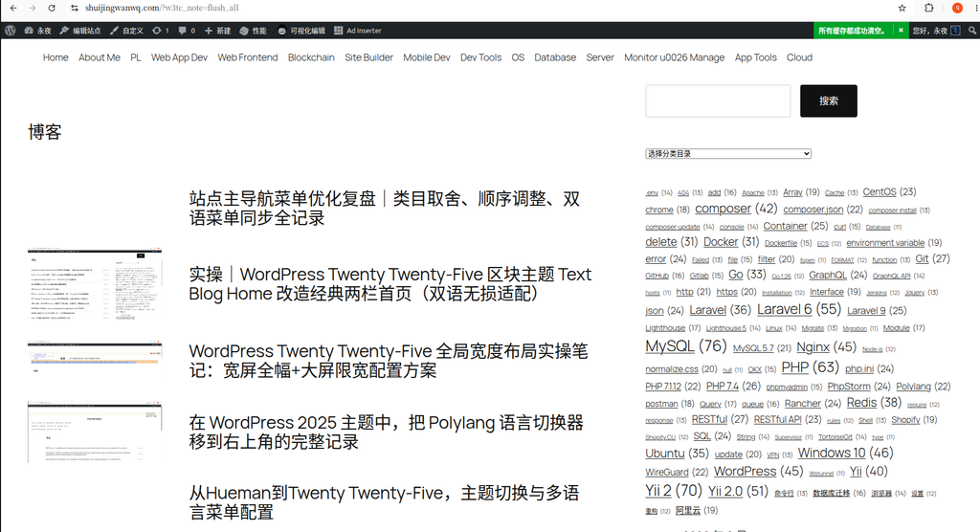Open the Monitor u0026 Manage menu item

(675, 57)
